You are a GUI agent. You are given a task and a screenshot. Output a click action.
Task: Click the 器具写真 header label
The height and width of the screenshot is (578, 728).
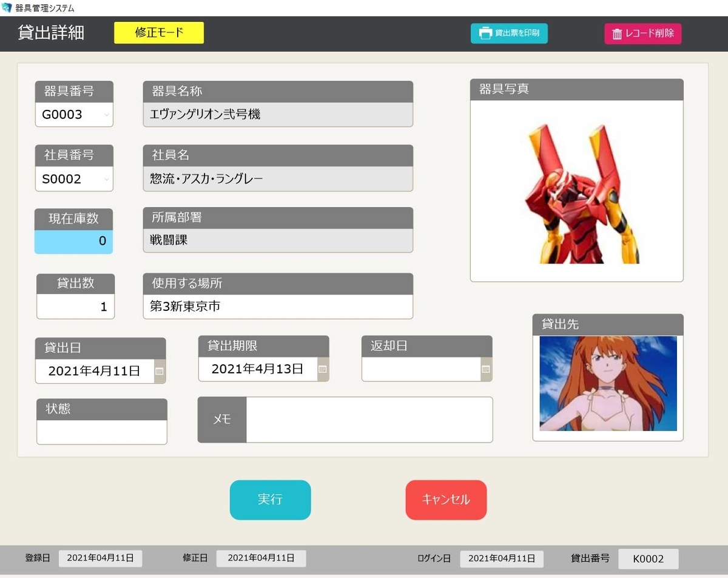(504, 90)
